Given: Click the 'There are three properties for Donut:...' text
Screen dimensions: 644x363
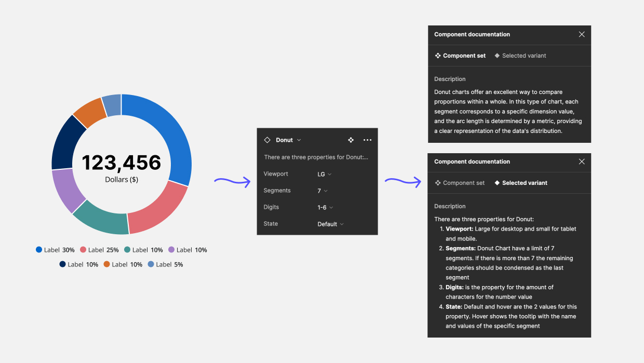Looking at the screenshot, I should (x=316, y=157).
